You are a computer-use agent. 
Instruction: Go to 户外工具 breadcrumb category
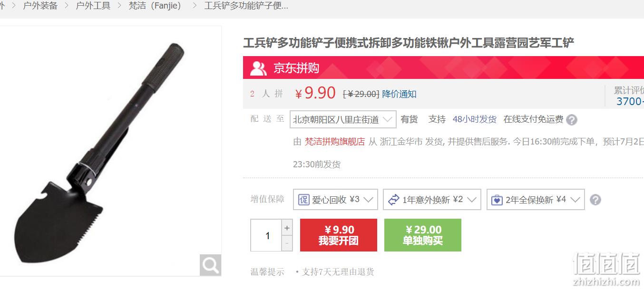tap(93, 6)
